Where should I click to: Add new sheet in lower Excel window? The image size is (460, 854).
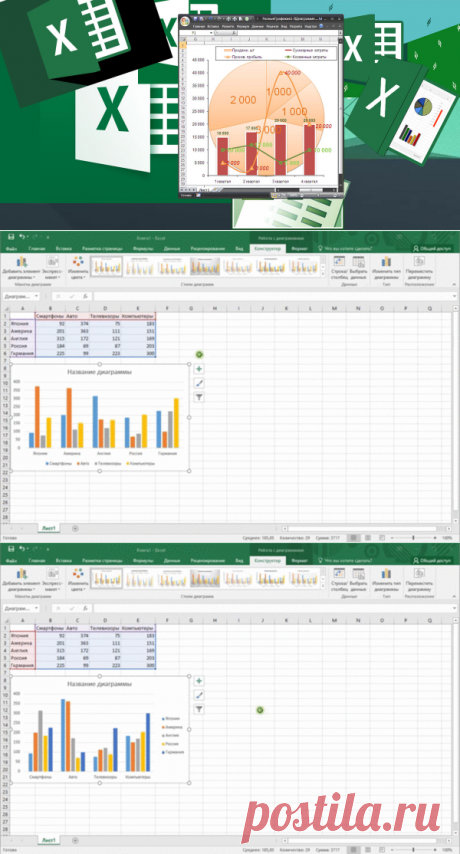pyautogui.click(x=75, y=840)
